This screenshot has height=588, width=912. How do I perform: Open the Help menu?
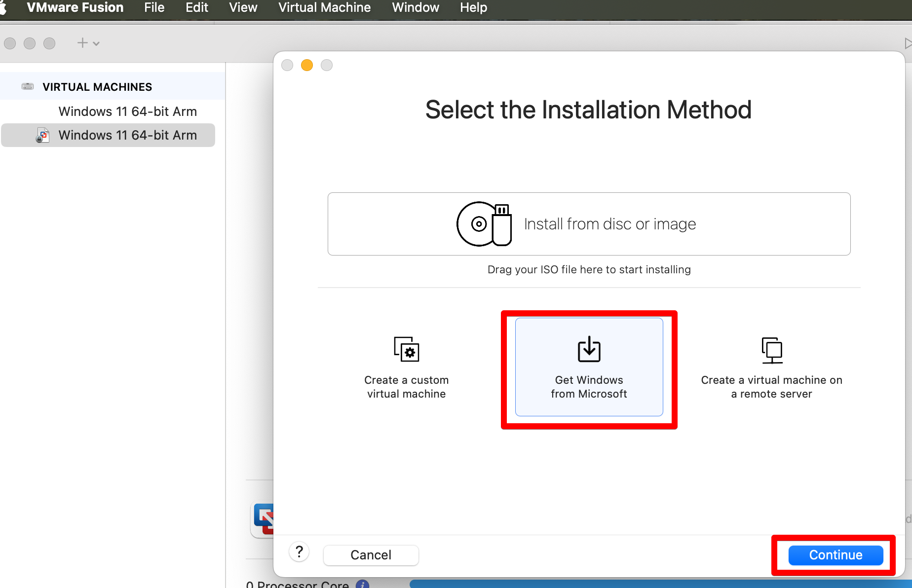pos(474,7)
